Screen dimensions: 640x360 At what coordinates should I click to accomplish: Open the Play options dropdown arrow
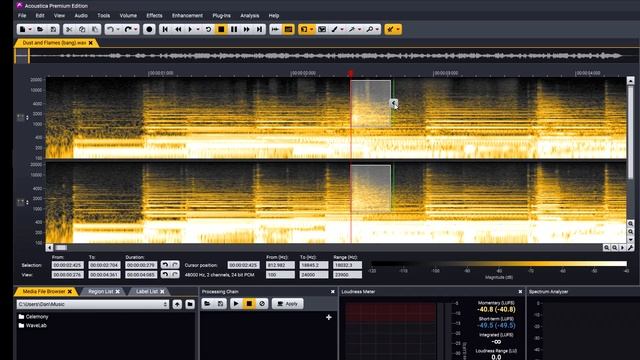pyautogui.click(x=198, y=29)
